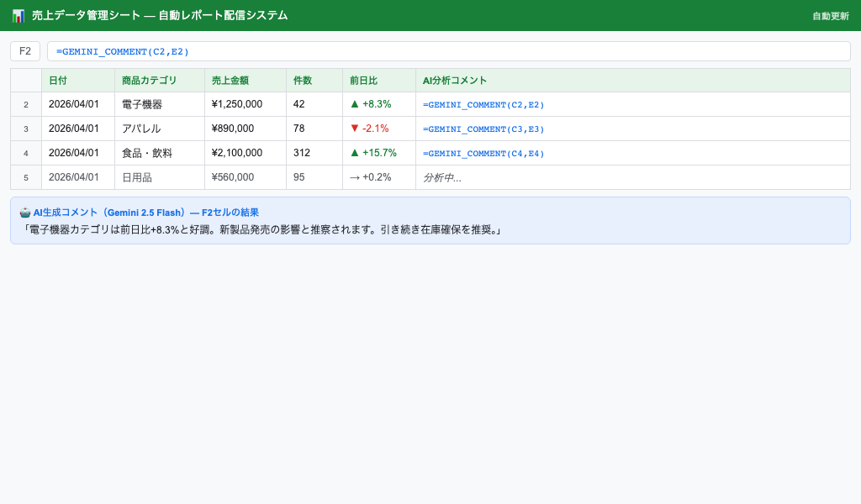Select the AI分析コメント column header

(454, 79)
